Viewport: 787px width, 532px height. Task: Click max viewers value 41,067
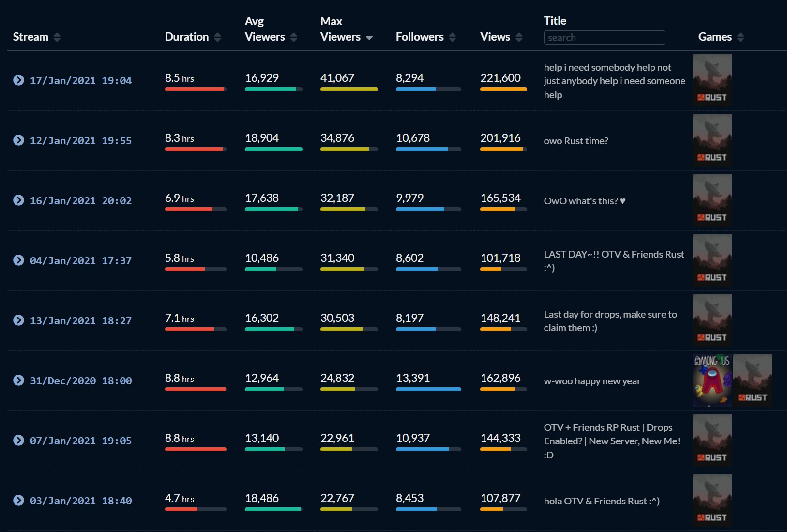pos(337,78)
